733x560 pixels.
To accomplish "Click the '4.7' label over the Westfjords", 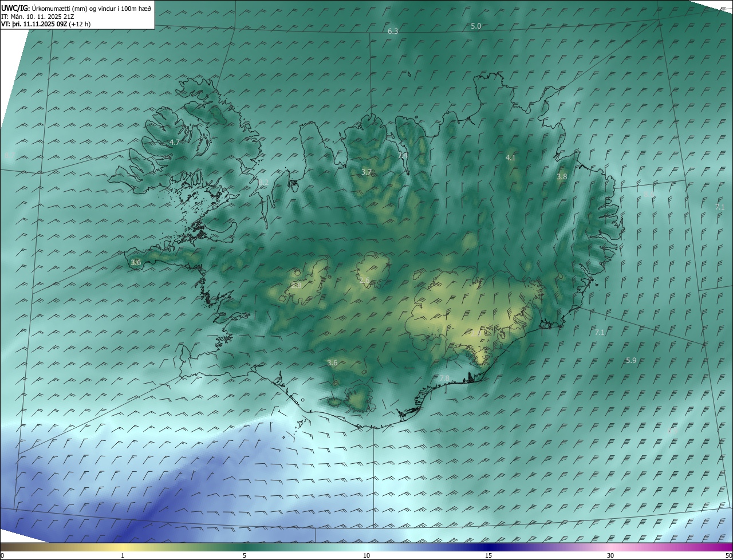I will click(175, 142).
